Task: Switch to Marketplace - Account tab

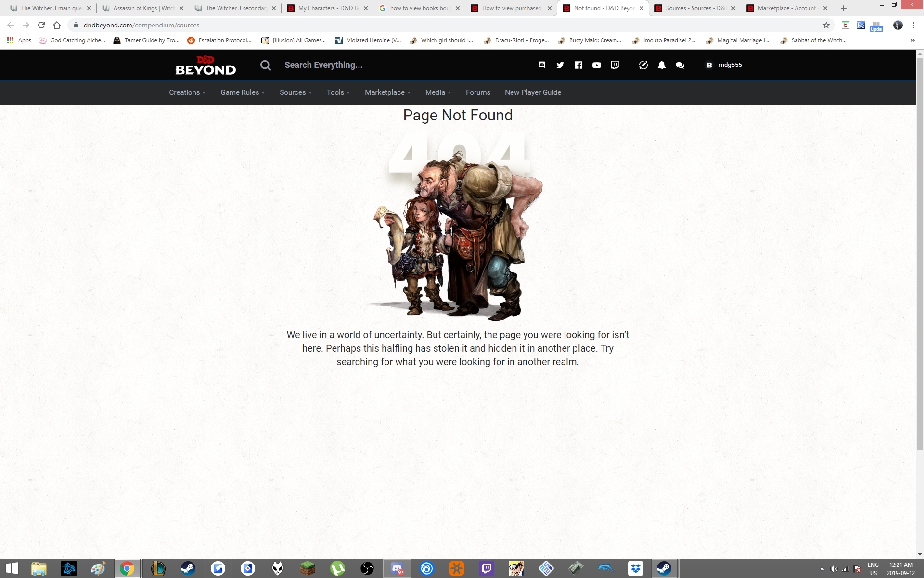Action: (x=786, y=8)
